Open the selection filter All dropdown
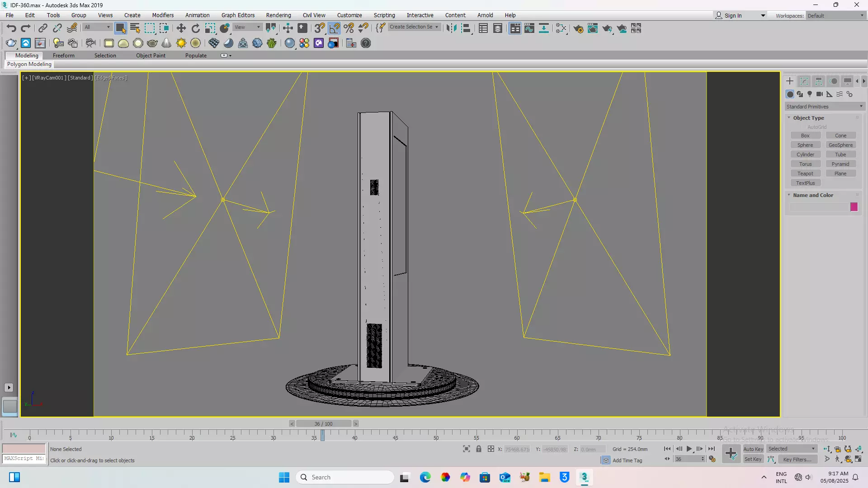 coord(97,27)
